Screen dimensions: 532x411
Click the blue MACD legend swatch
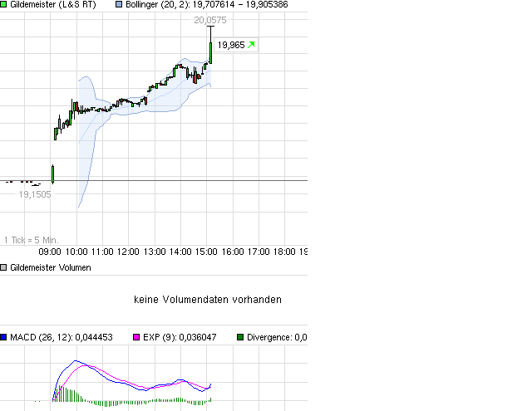pyautogui.click(x=3, y=337)
